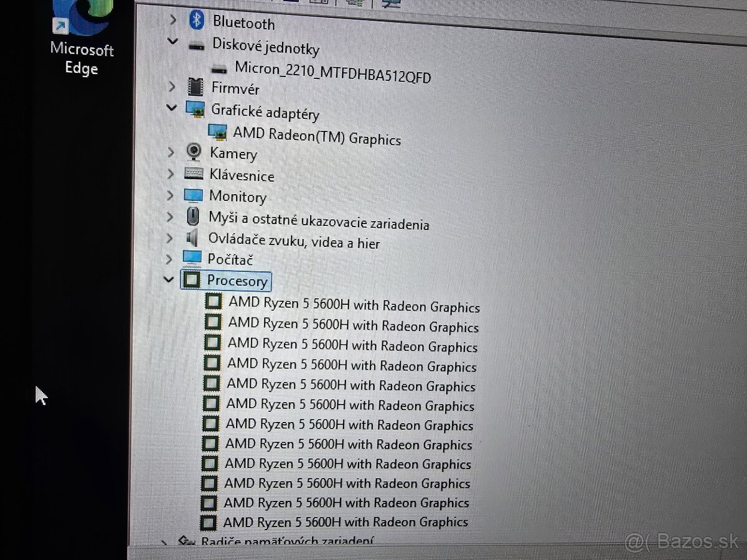Click the Monitory monitor icon
Image resolution: width=747 pixels, height=560 pixels.
pyautogui.click(x=192, y=195)
